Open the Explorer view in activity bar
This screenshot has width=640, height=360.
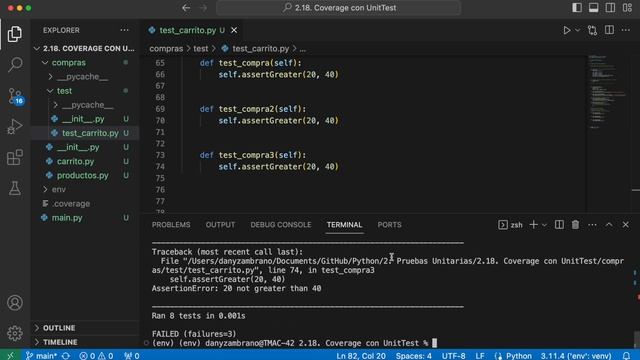[15, 34]
